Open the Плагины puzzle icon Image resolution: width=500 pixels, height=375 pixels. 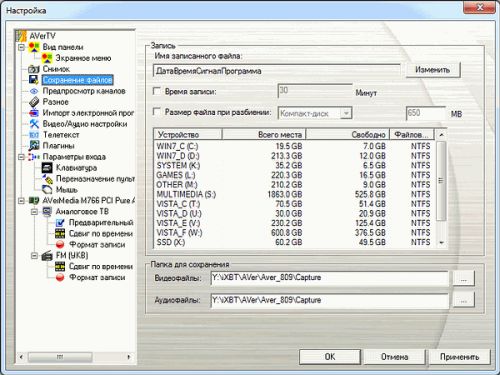(34, 146)
